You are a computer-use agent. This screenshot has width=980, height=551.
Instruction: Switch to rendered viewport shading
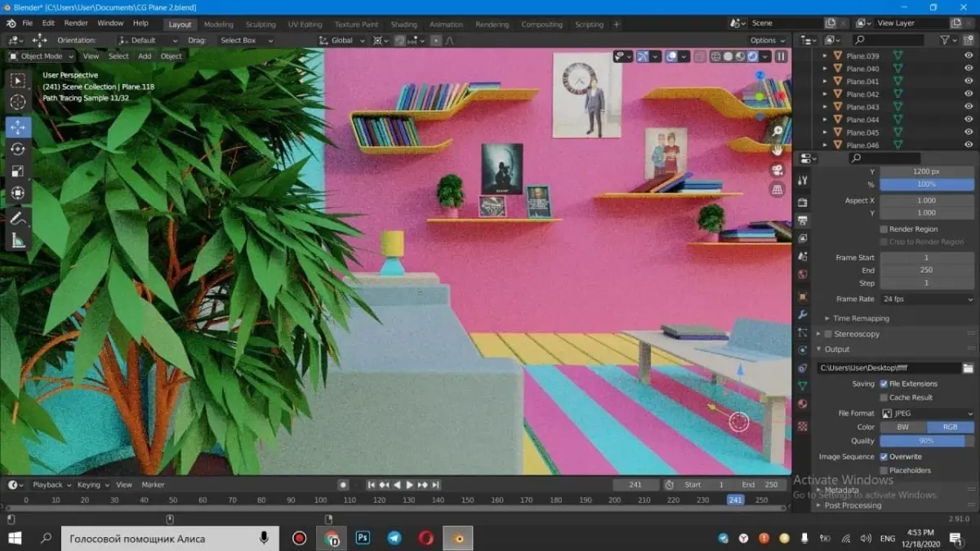tap(753, 56)
